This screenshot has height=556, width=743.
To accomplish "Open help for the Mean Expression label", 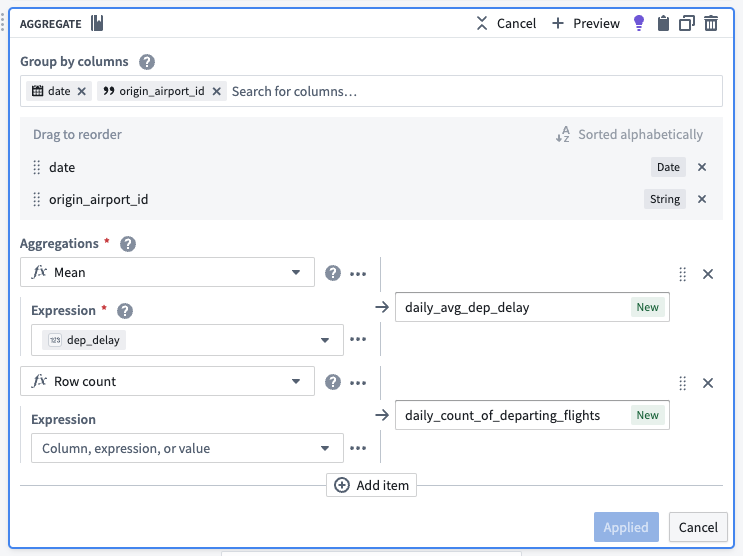I will (x=125, y=311).
